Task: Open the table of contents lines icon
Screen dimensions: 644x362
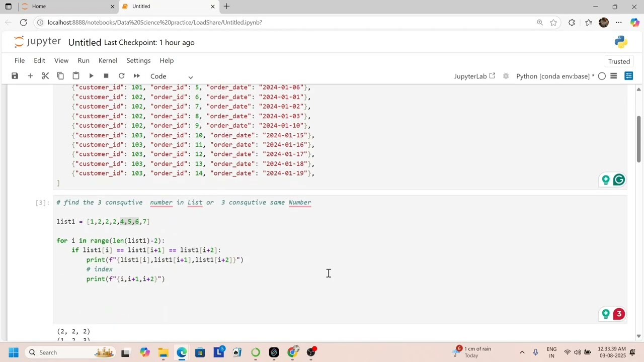Action: (614, 76)
